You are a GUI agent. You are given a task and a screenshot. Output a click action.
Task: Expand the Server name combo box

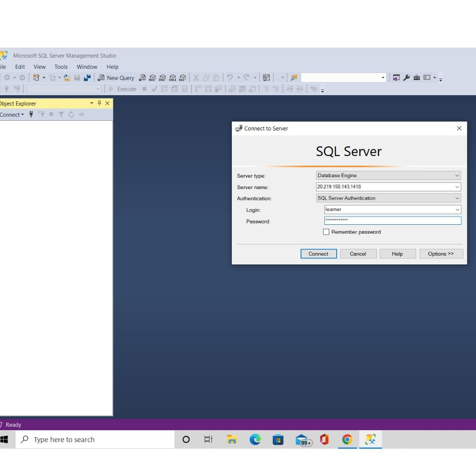[x=457, y=187]
